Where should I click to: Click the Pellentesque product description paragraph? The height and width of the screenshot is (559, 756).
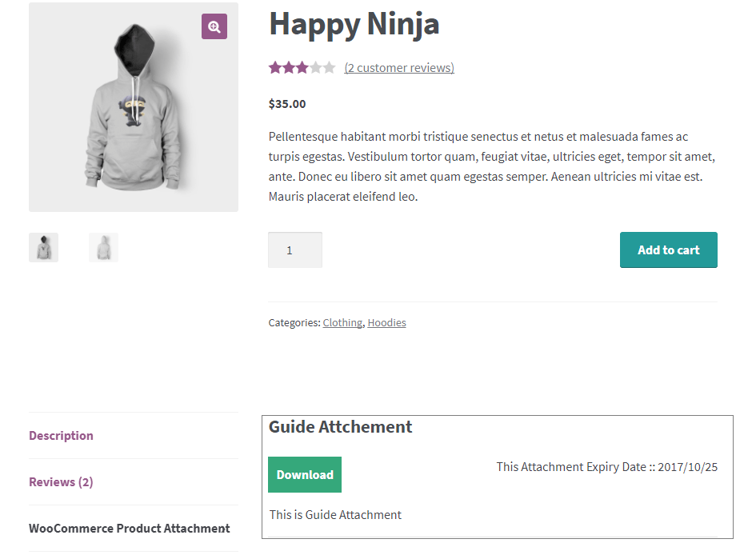click(491, 166)
